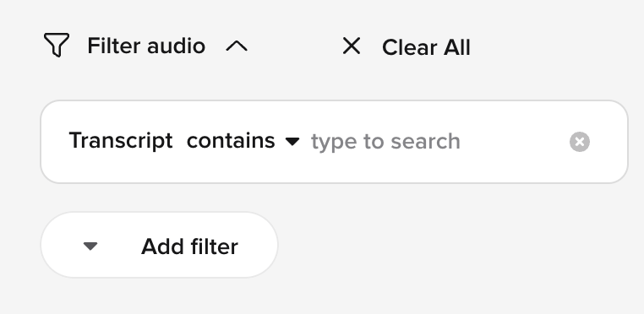Viewport: 644px width, 314px height.
Task: Click the funnel filter icon
Action: tap(57, 45)
